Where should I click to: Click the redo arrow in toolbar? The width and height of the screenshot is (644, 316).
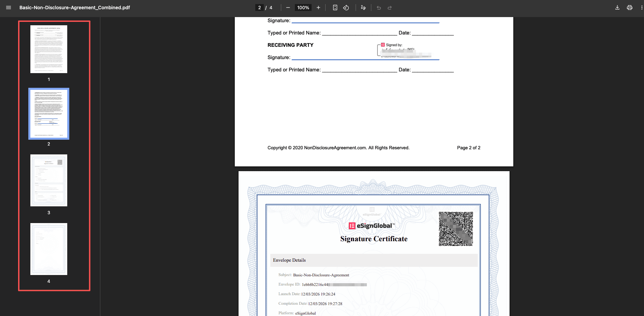click(x=390, y=8)
